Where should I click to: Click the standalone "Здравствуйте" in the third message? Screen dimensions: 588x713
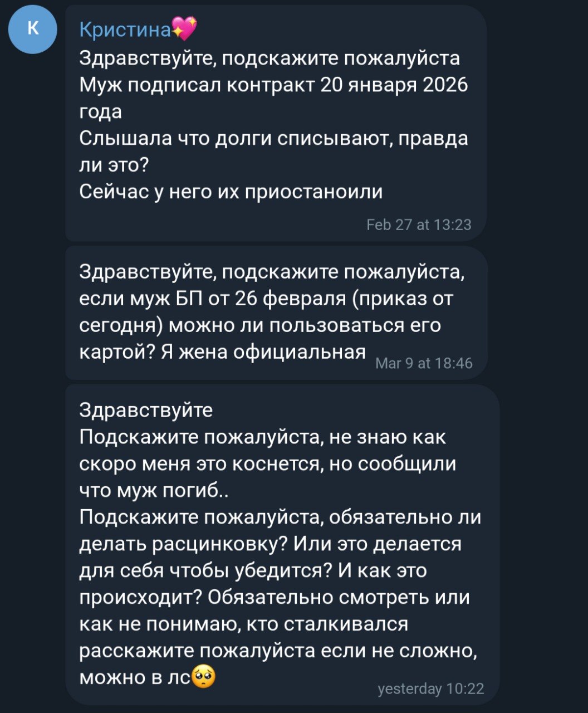point(146,410)
